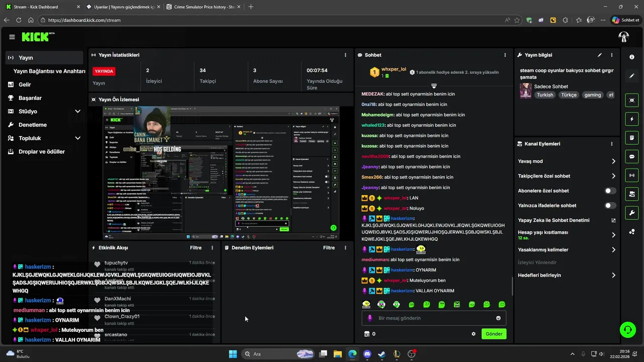Open the Denetim Eylemleri panel three-dot menu
The width and height of the screenshot is (644, 362).
[x=345, y=248]
